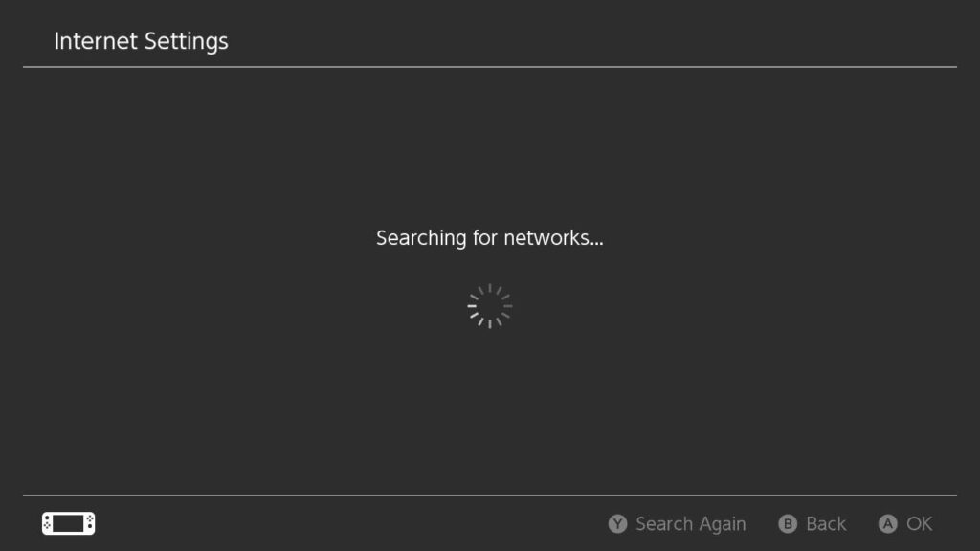Click the divider line above the footer
Viewport: 980px width, 551px height.
point(490,496)
